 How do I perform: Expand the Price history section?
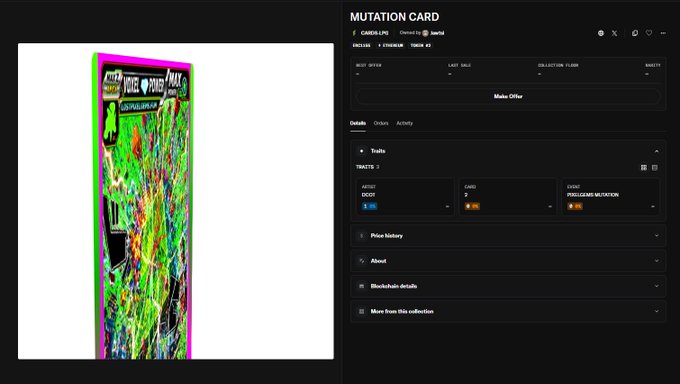(x=508, y=236)
